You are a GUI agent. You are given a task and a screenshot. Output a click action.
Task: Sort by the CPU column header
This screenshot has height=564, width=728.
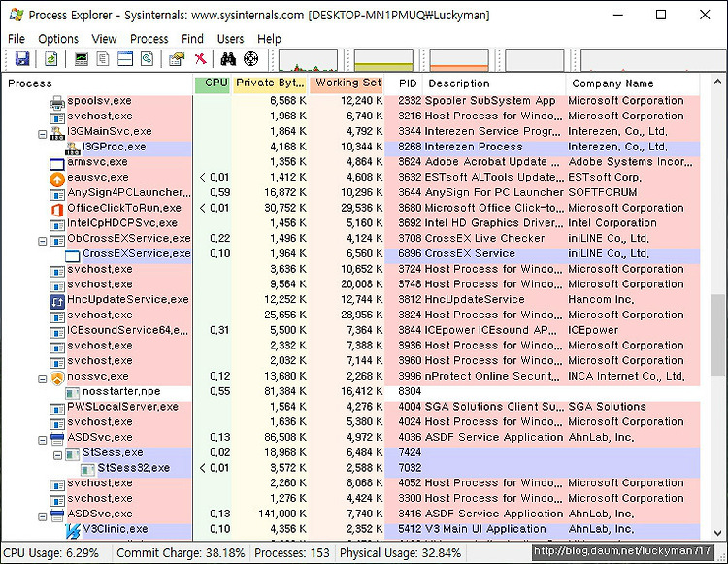(x=213, y=84)
